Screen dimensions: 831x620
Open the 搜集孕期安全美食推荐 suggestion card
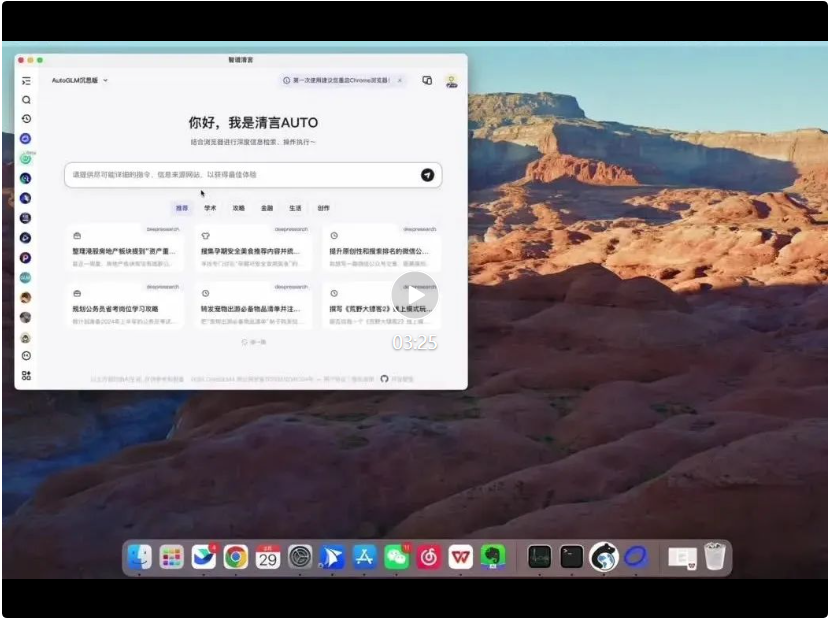tap(253, 248)
